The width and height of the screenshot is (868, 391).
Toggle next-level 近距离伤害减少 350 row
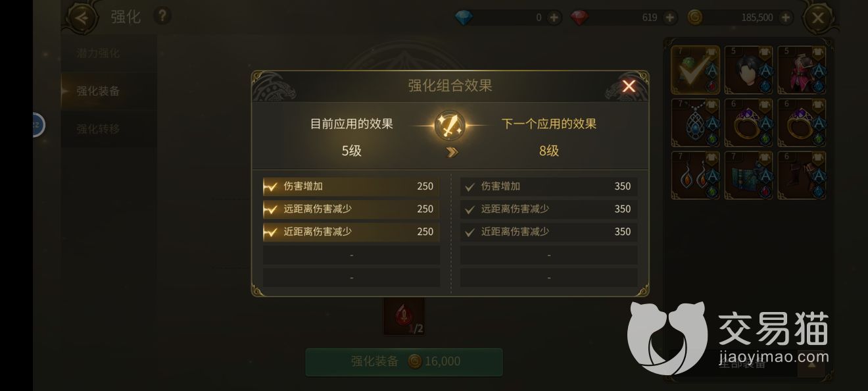coord(548,232)
